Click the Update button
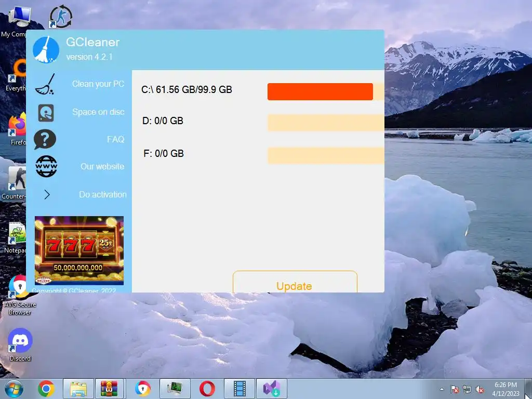532x399 pixels. pyautogui.click(x=295, y=282)
